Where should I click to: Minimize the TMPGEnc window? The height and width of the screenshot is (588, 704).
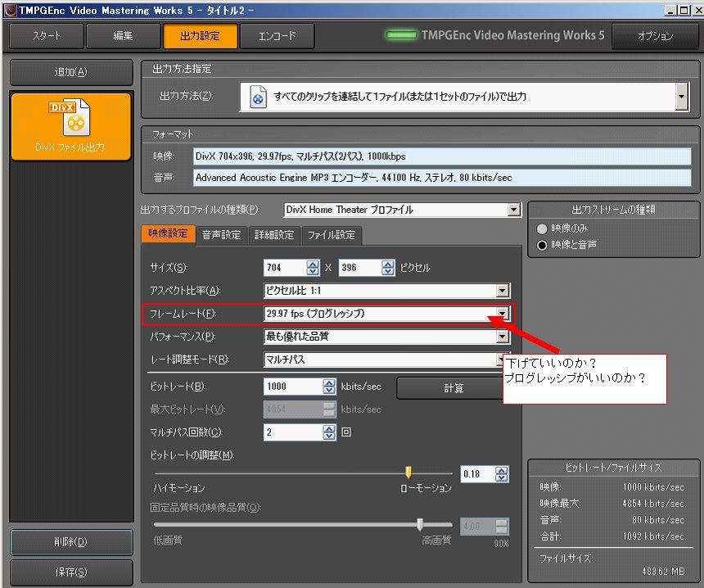pyautogui.click(x=671, y=10)
